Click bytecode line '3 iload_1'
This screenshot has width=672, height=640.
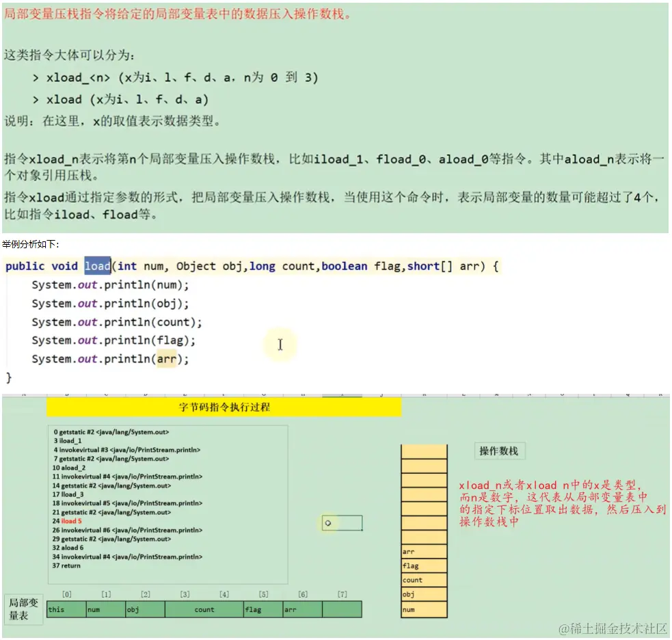coord(68,440)
